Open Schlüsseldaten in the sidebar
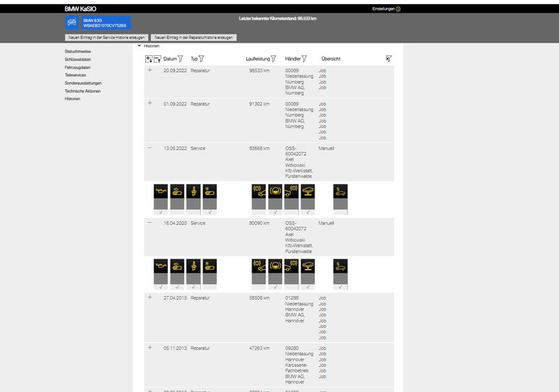This screenshot has height=392, width=559. pos(78,59)
